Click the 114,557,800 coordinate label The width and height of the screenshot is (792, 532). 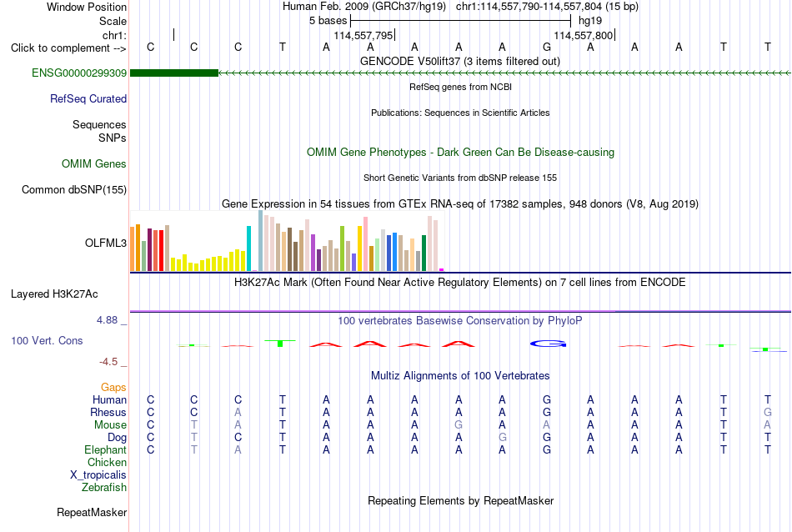[x=584, y=35]
